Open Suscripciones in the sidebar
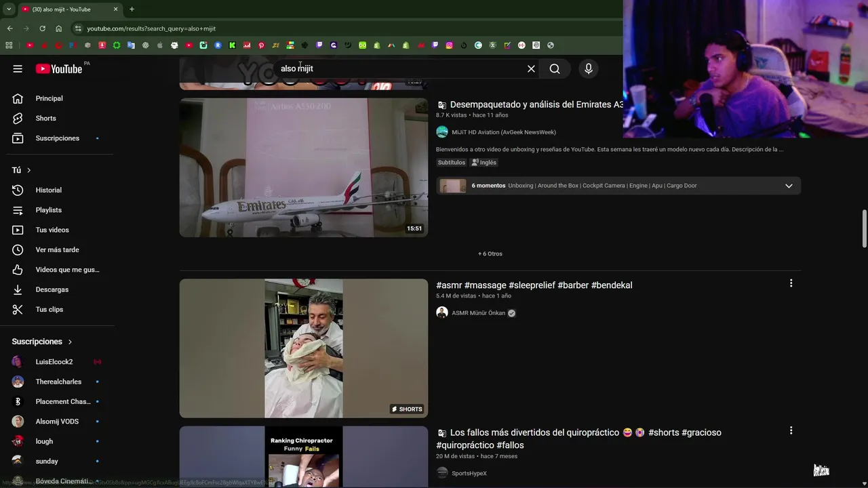The width and height of the screenshot is (868, 488). [58, 138]
